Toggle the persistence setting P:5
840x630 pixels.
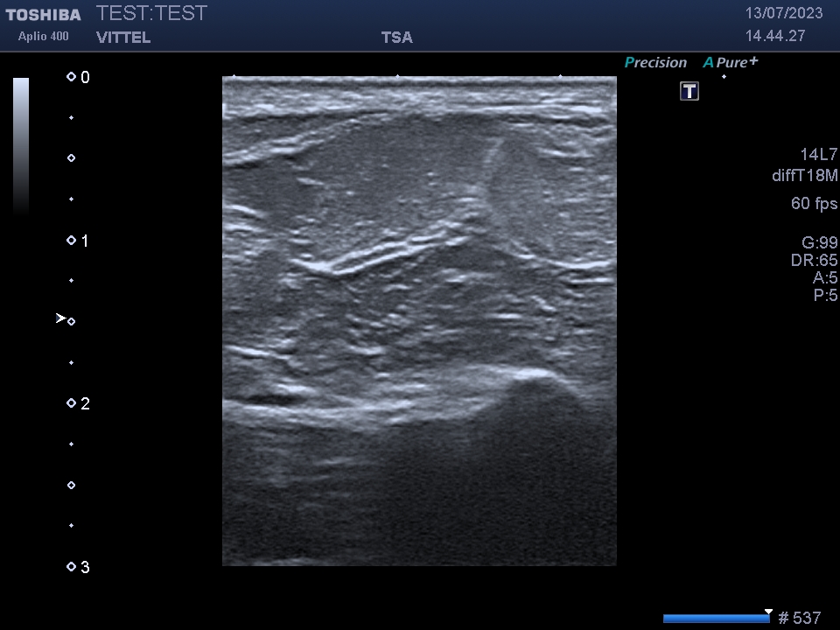tap(823, 296)
